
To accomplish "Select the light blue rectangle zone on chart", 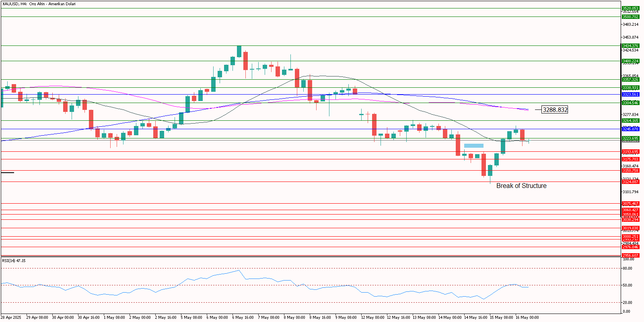I will click(474, 146).
